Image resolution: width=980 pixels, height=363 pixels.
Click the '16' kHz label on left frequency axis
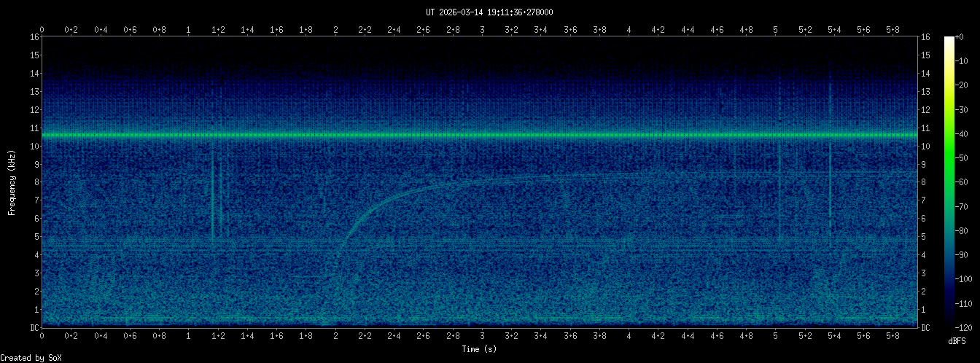[34, 37]
